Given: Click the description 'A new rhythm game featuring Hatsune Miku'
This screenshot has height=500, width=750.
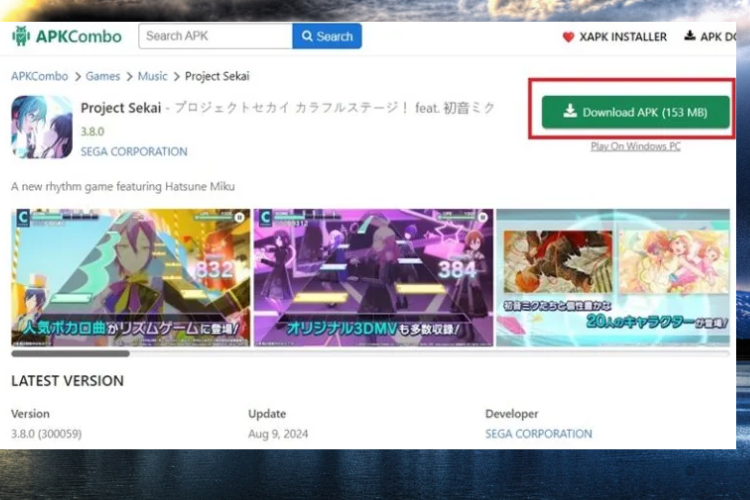Looking at the screenshot, I should pos(123,187).
